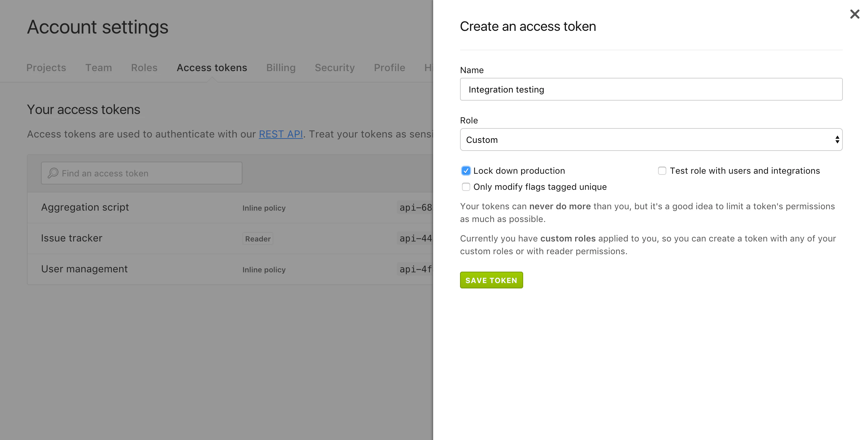The image size is (868, 440).
Task: Check Test role with users and integrations
Action: pyautogui.click(x=661, y=171)
